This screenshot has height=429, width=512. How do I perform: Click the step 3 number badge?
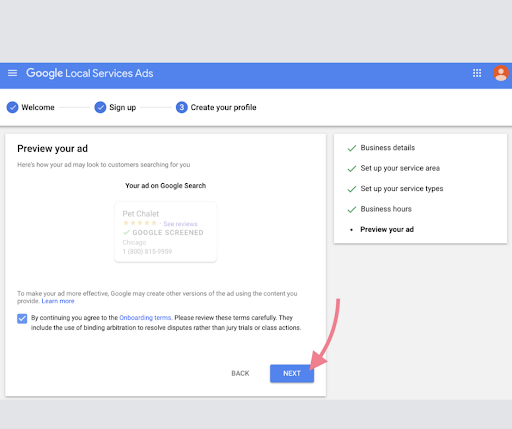182,107
